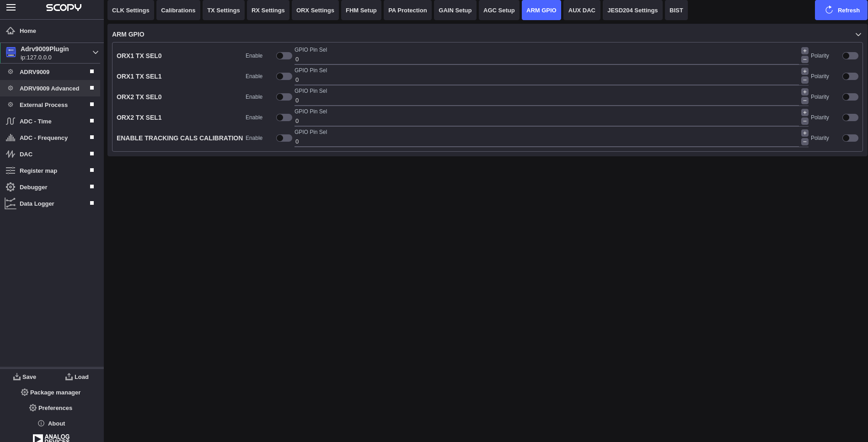Screen dimensions: 868x442
Task: Click the Save download icon
Action: click(17, 377)
